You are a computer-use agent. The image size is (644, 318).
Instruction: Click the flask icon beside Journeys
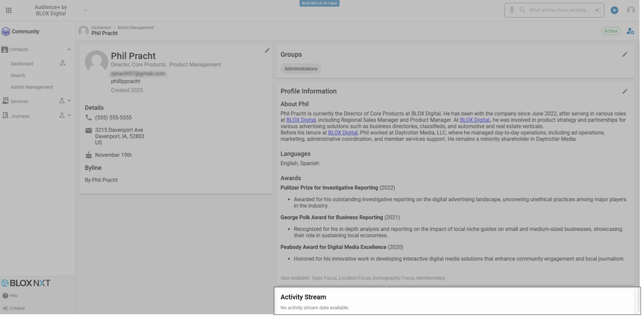click(62, 115)
